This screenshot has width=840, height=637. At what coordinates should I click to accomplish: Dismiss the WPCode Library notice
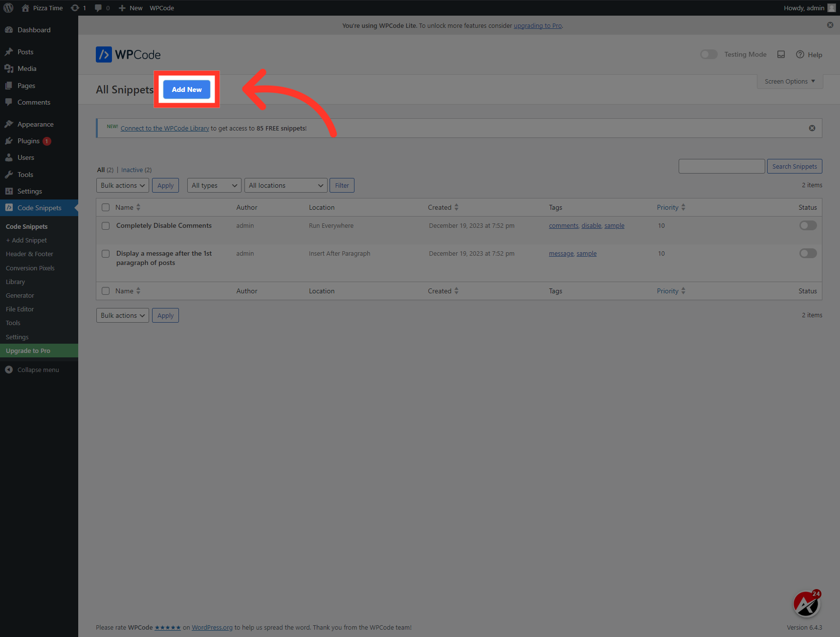point(812,128)
